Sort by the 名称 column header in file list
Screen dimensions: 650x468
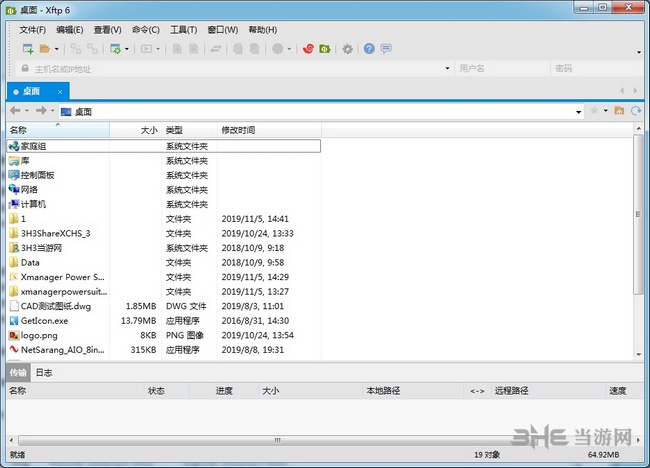(x=58, y=130)
